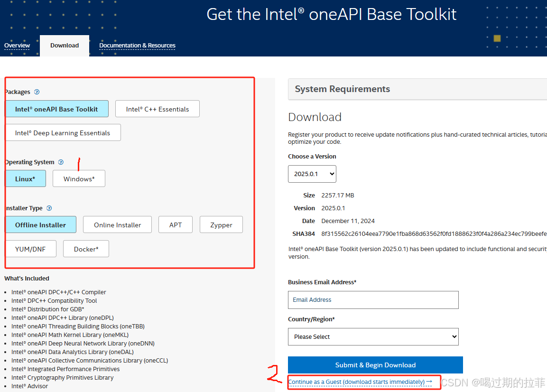
Task: Open the Installer Type help icon
Action: (49, 208)
